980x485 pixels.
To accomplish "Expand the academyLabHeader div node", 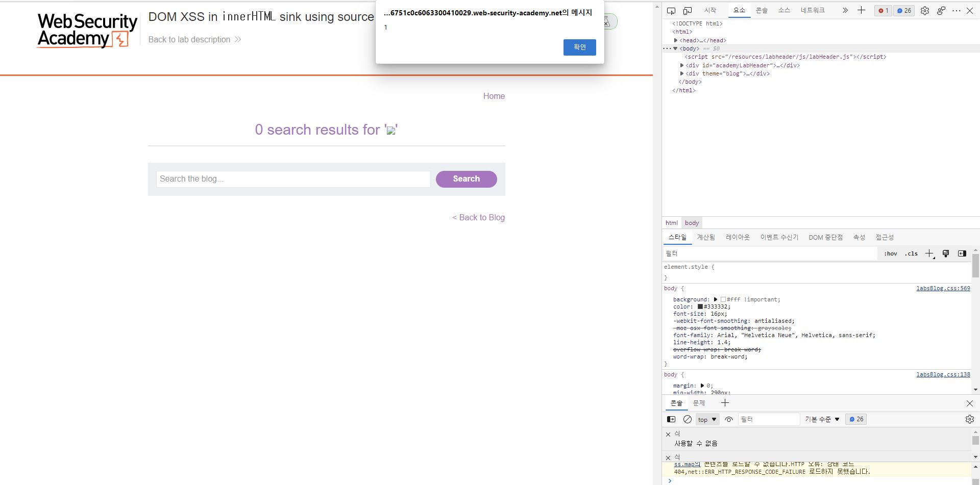I will 682,65.
